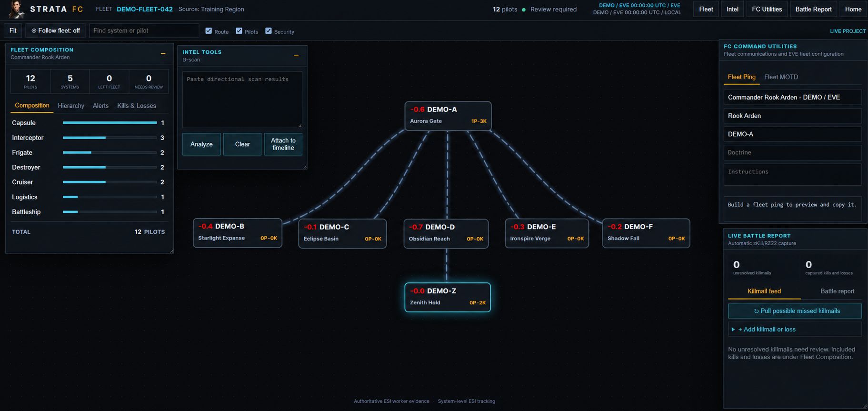868x411 pixels.
Task: Click the commander avatar logo
Action: click(x=17, y=9)
